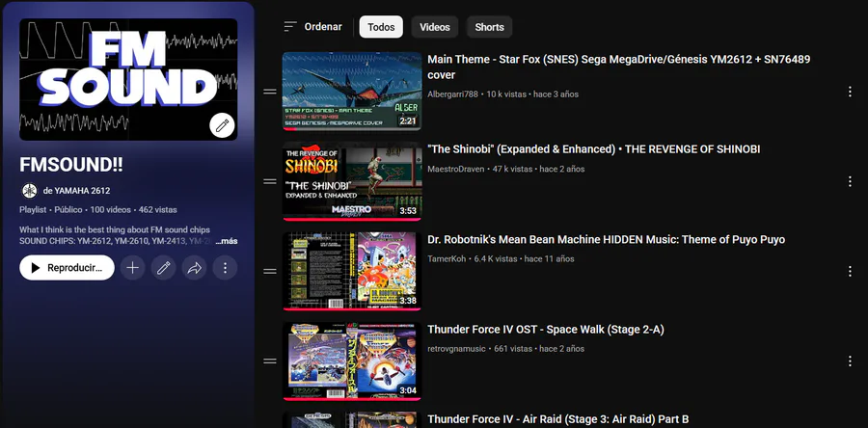Viewport: 868px width, 428px height.
Task: Open The Revenge of Shinobi thumbnail
Action: click(352, 181)
